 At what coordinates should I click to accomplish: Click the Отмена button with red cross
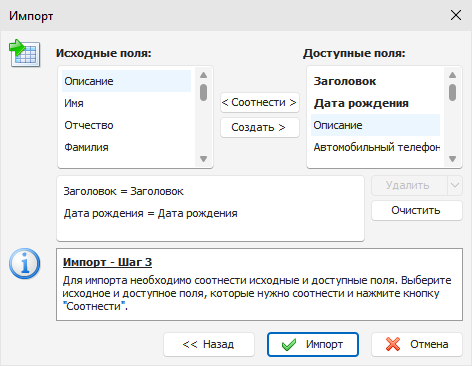[x=417, y=344]
